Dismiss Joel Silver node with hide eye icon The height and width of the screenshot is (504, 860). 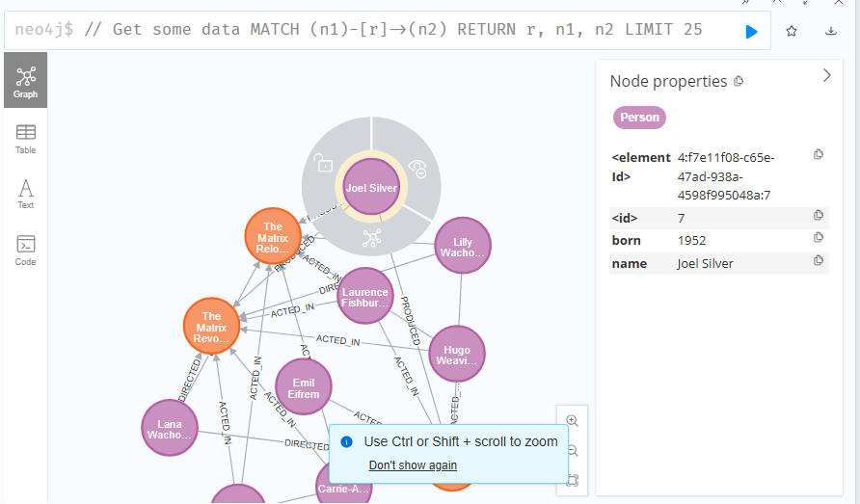[x=417, y=169]
